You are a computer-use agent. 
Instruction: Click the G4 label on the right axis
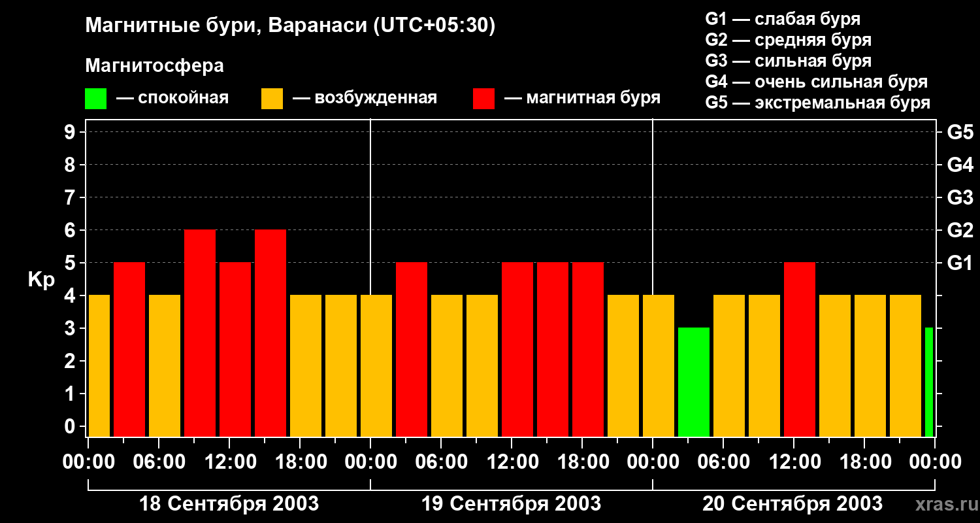pyautogui.click(x=960, y=165)
